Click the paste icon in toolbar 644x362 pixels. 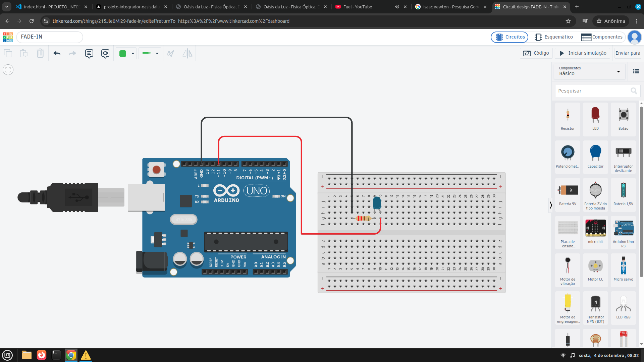pos(24,53)
